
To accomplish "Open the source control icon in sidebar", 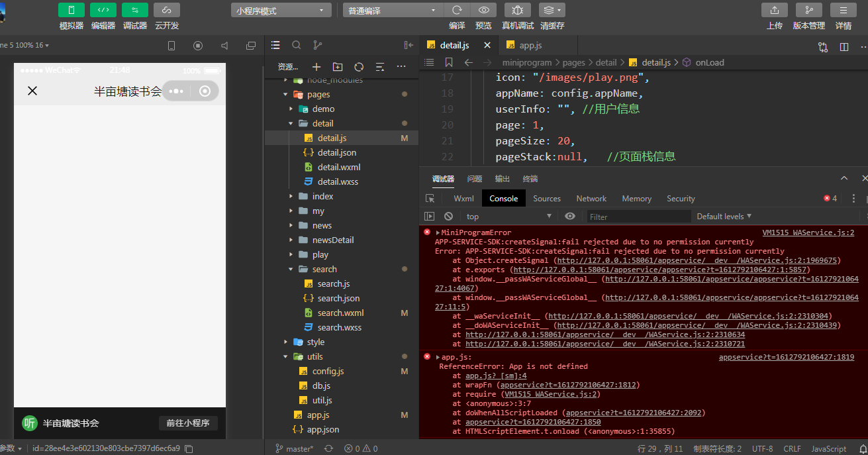I will (x=318, y=45).
